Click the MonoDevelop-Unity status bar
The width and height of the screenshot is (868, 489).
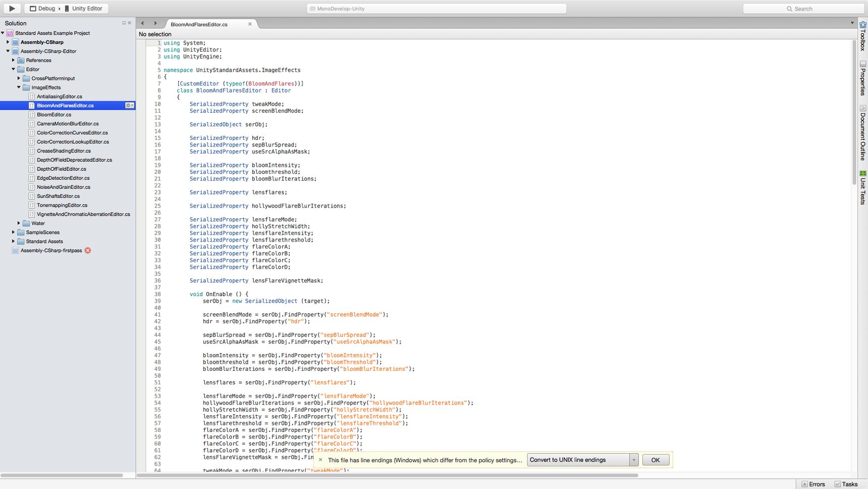(437, 9)
